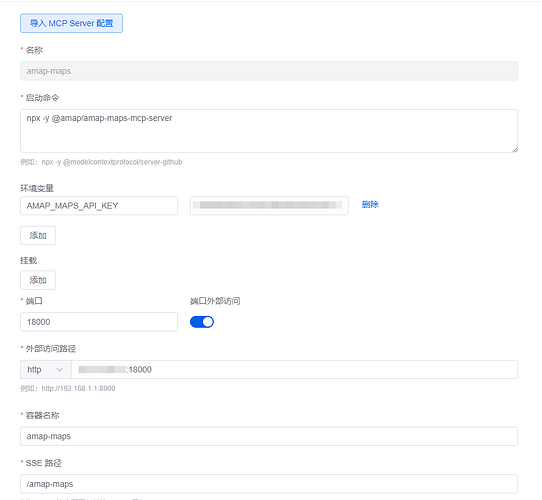Focus the 启动命令 textarea with npx command

[269, 131]
